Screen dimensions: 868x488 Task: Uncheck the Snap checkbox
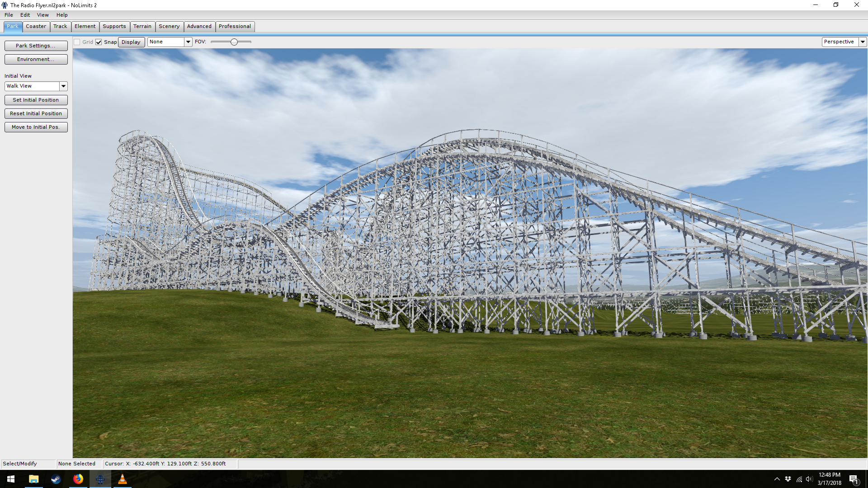99,42
